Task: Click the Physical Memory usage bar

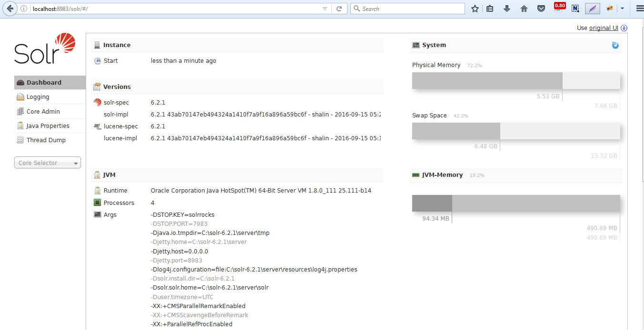Action: [x=516, y=80]
